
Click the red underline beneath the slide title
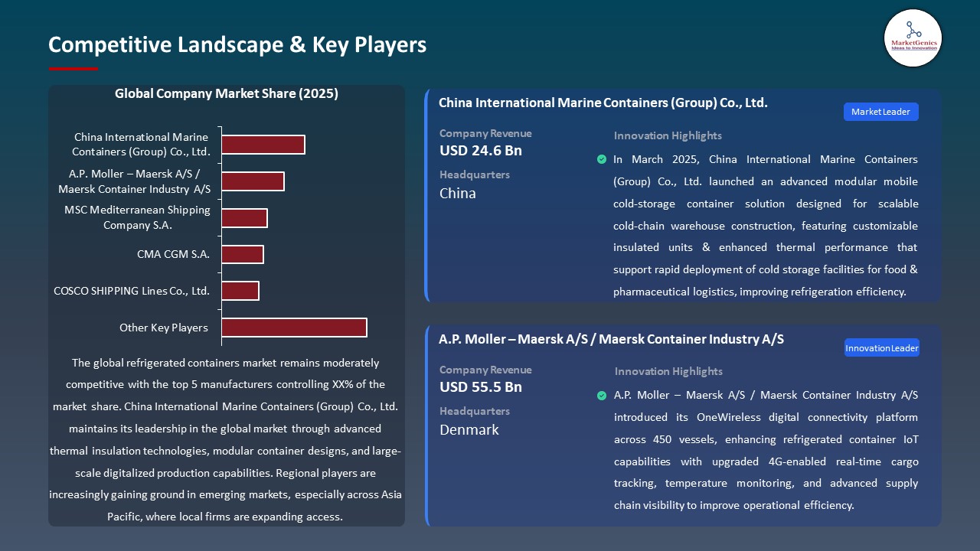point(73,69)
